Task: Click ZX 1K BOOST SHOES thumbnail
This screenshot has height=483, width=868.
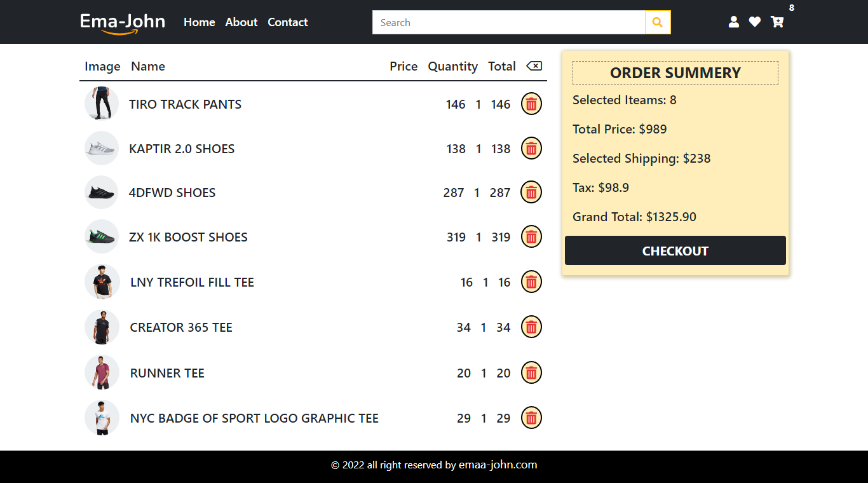Action: (102, 236)
